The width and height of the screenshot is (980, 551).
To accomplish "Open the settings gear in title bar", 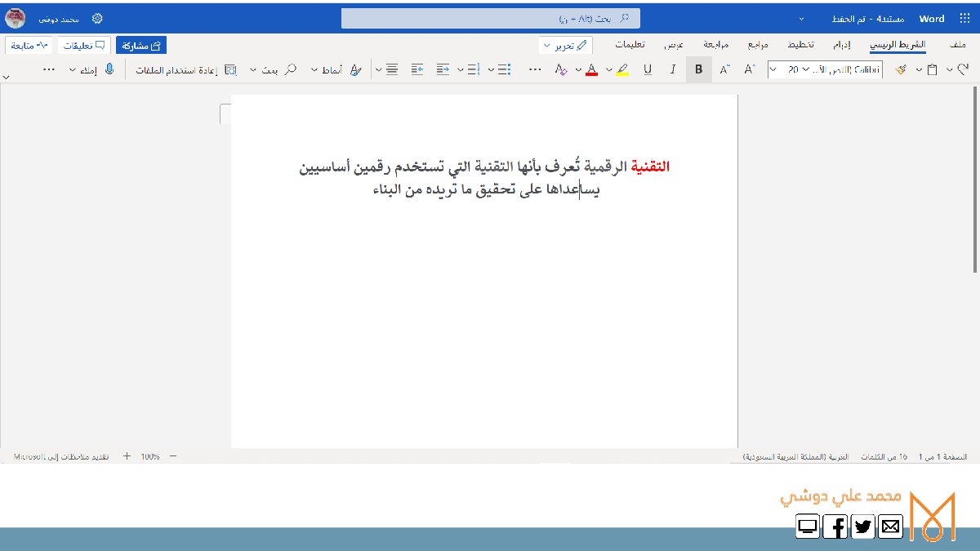I will coord(97,18).
